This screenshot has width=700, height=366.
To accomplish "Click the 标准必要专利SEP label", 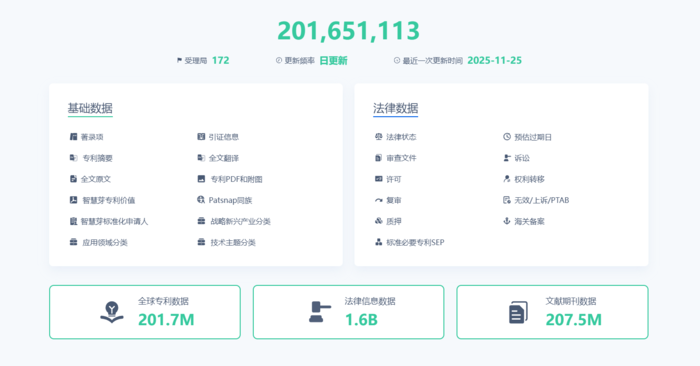I will pos(415,242).
